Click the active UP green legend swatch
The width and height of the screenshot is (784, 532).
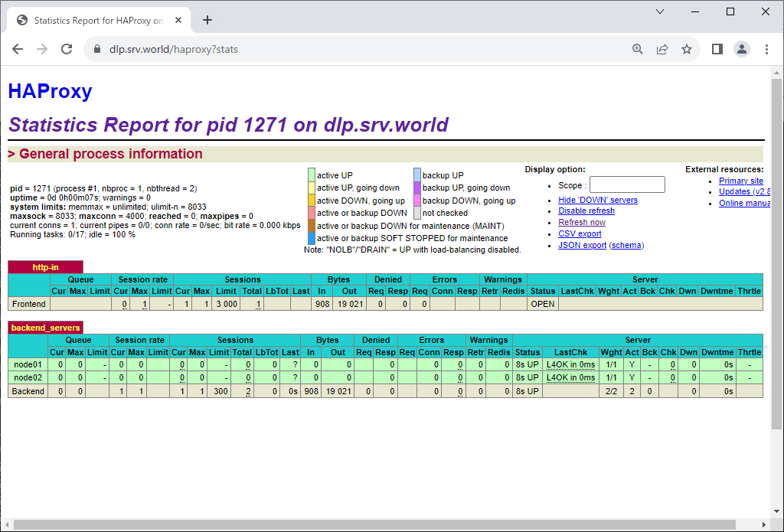click(x=312, y=175)
